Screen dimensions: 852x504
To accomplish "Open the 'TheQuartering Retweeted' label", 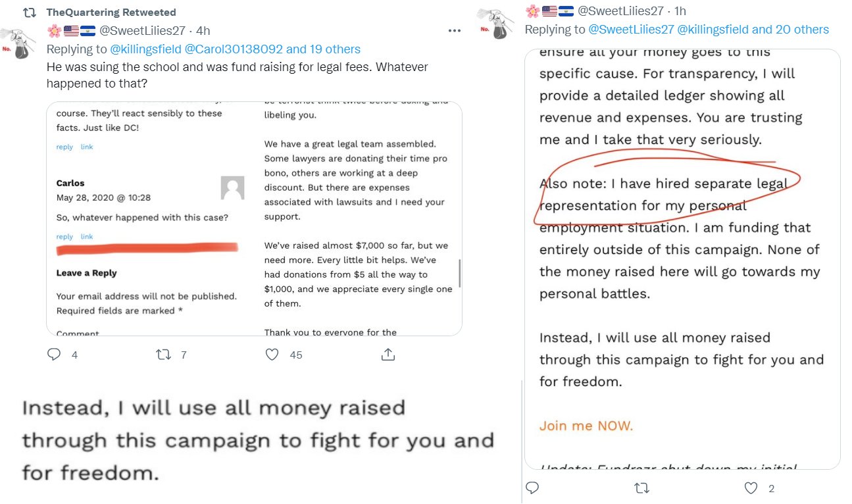I will coord(111,13).
